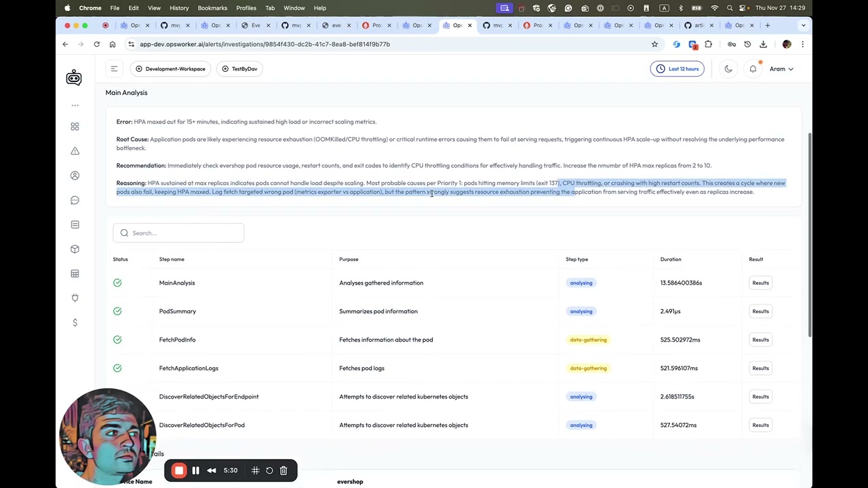868x488 pixels.
Task: Click the FetchPodInfo data-gathering badge
Action: 589,340
